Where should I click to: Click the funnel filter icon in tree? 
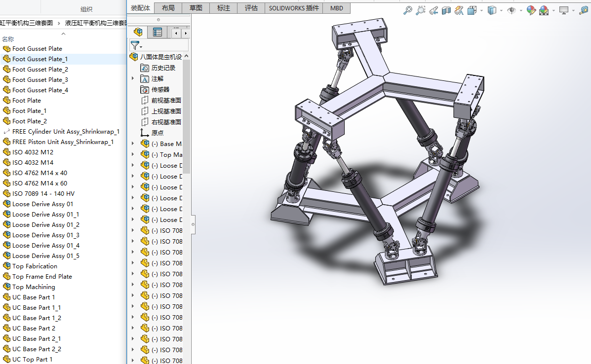click(135, 45)
